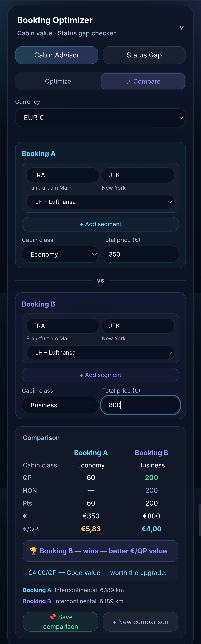Expand Booking A's LH – Lufthansa airline dropdown
The image size is (201, 644).
point(100,202)
